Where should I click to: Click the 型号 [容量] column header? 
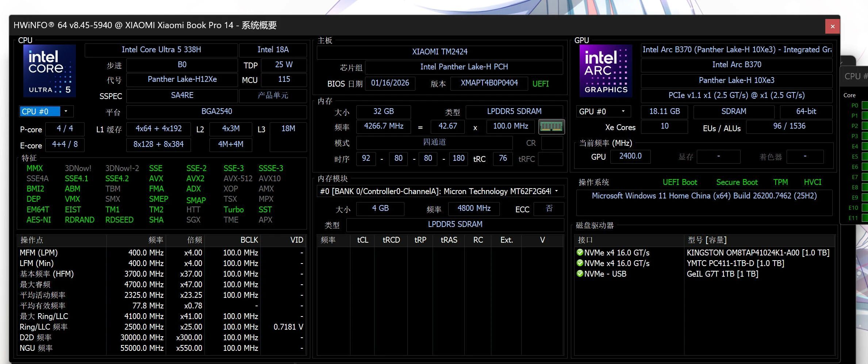(759, 240)
